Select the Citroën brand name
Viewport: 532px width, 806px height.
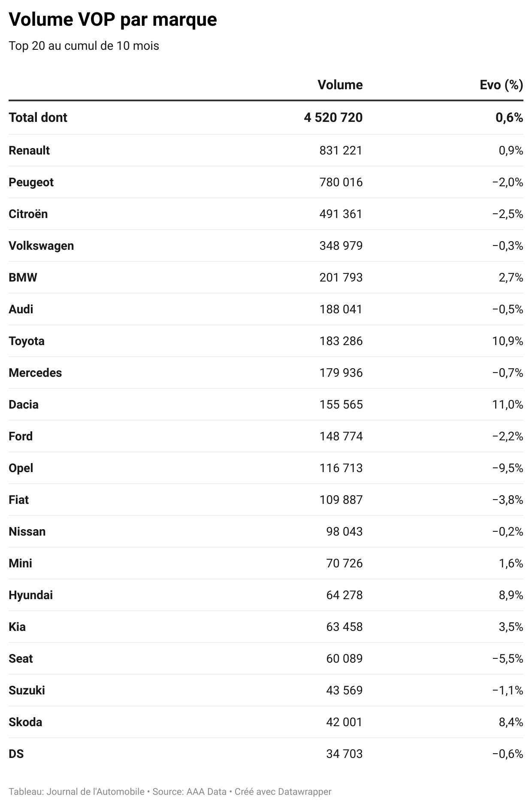click(x=28, y=214)
